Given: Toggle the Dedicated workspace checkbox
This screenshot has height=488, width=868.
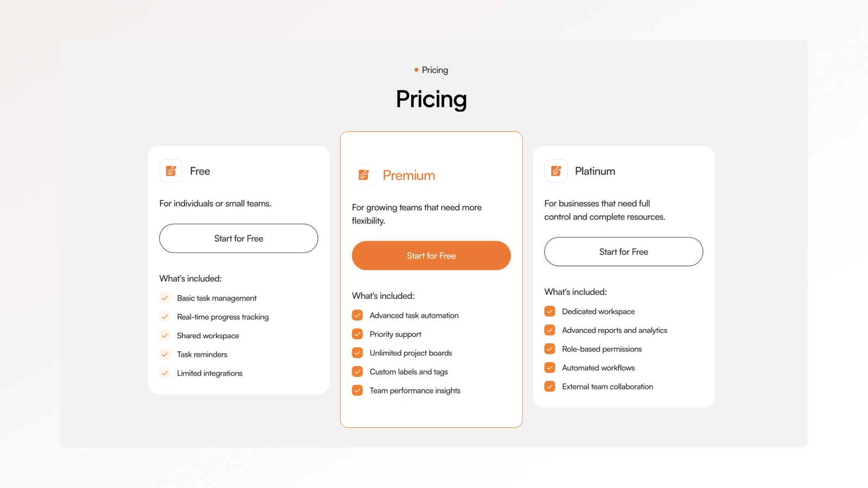Looking at the screenshot, I should 550,311.
